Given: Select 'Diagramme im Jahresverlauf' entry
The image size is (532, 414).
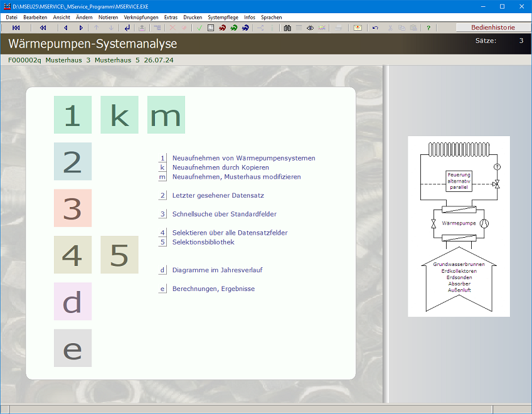Looking at the screenshot, I should tap(217, 270).
